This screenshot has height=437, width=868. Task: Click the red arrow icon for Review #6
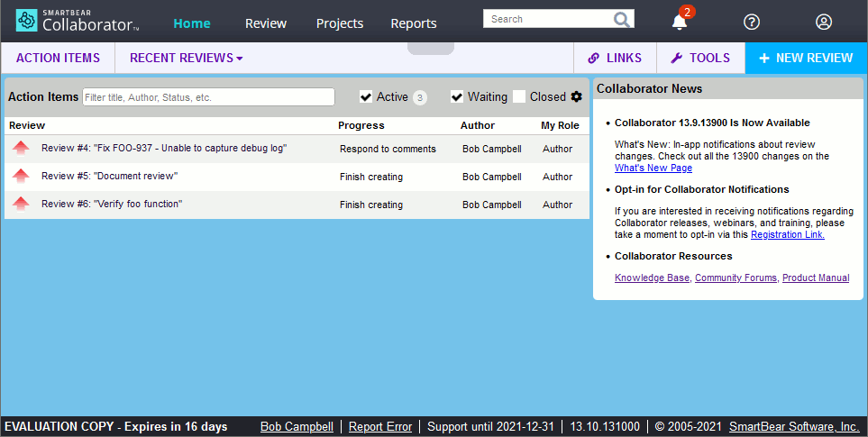click(21, 205)
